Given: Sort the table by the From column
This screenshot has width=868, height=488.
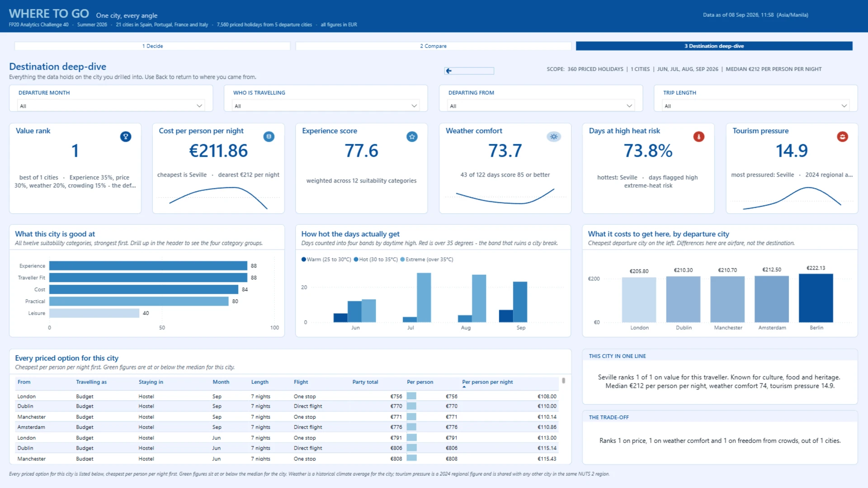Looking at the screenshot, I should [x=24, y=382].
